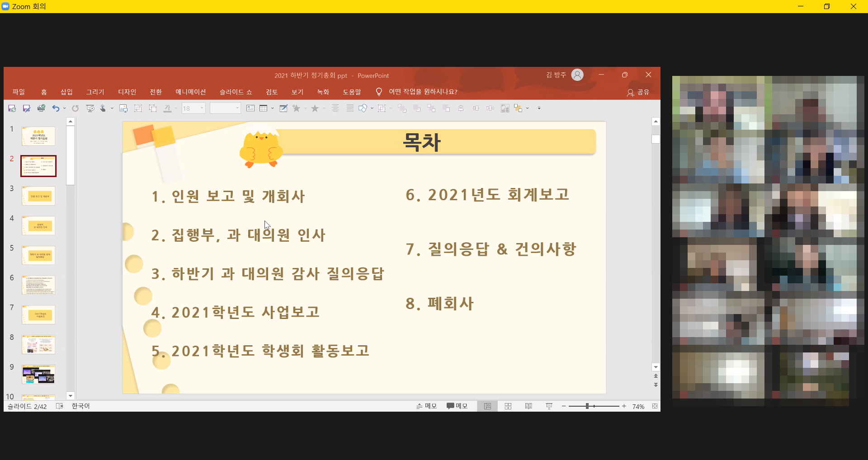
Task: Open the Undo history dropdown arrow
Action: (65, 108)
